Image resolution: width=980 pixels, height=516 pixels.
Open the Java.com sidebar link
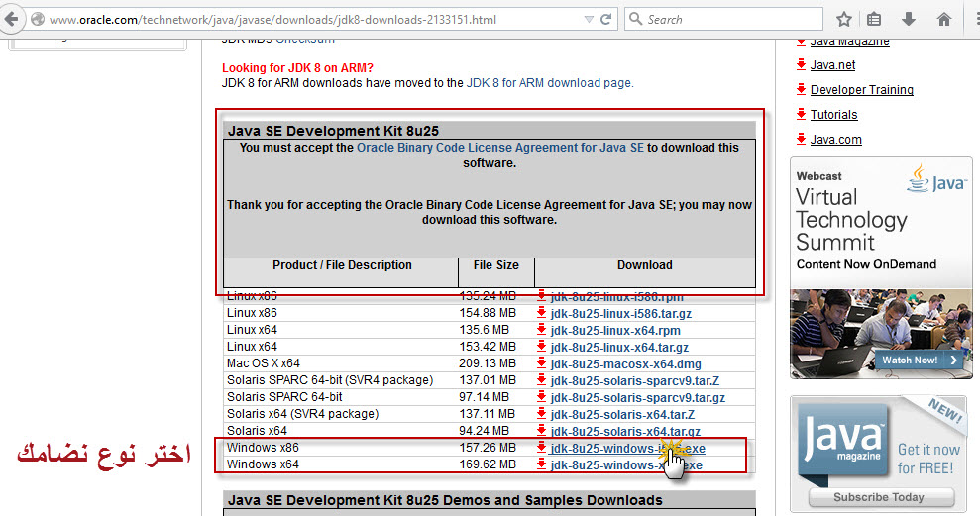[835, 140]
